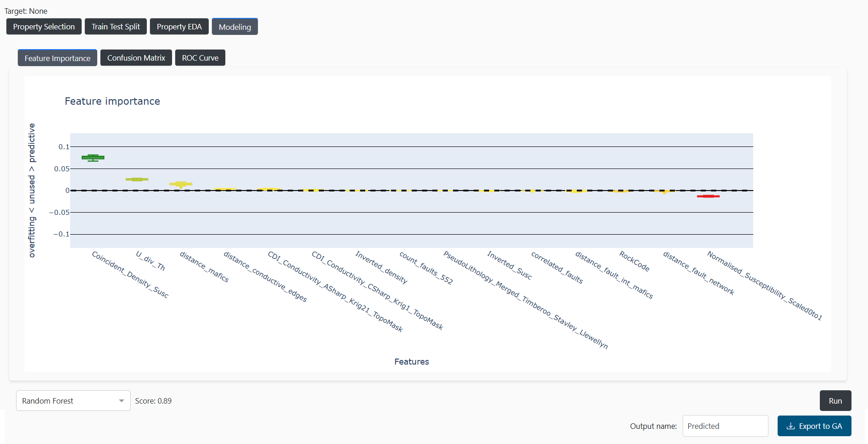868x444 pixels.
Task: Click the red Normalised_Susceptibility box plot
Action: 708,196
